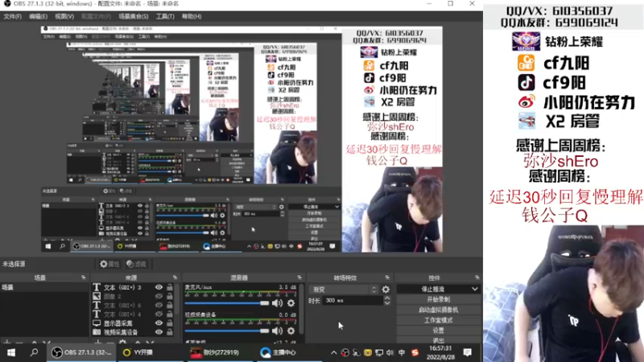Screen dimensions: 644x362
Task: Toggle lock on 图像 2 source
Action: [170, 296]
